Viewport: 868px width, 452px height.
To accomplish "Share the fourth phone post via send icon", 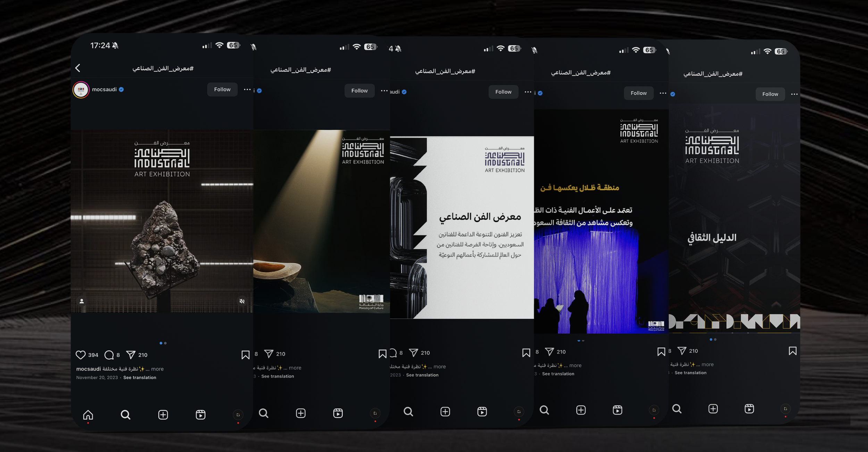I will [549, 351].
